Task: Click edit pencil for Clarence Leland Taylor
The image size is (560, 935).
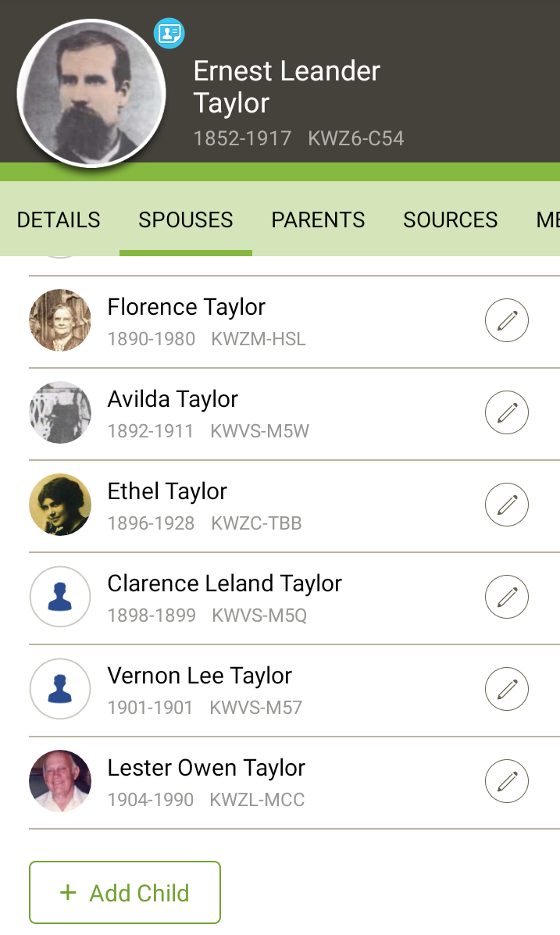Action: click(507, 597)
